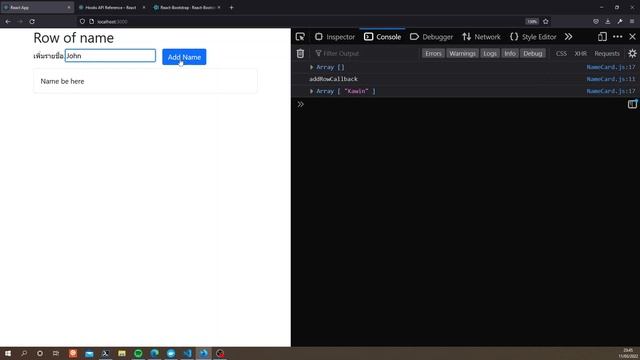
Task: Toggle the console sidebar split icon
Action: 632,104
